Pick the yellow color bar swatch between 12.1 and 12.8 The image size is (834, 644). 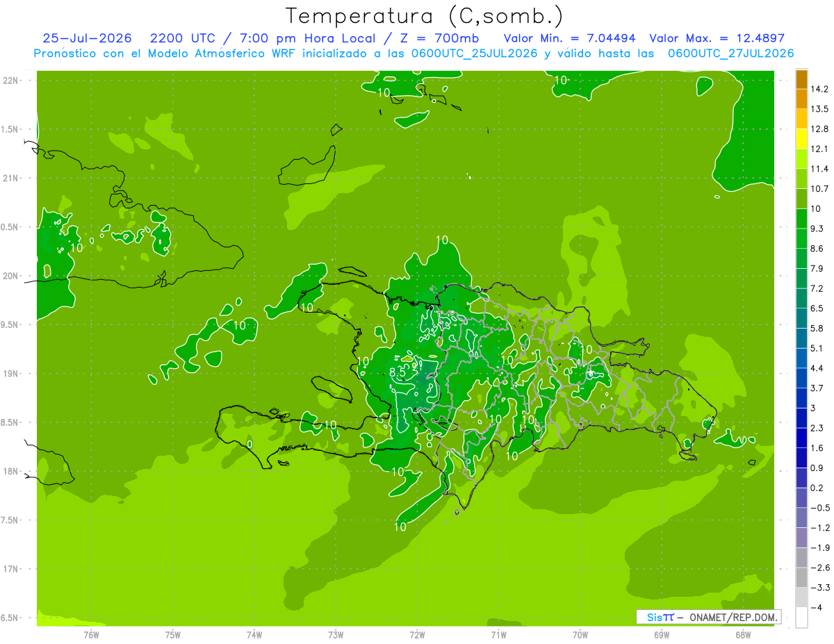(x=801, y=139)
